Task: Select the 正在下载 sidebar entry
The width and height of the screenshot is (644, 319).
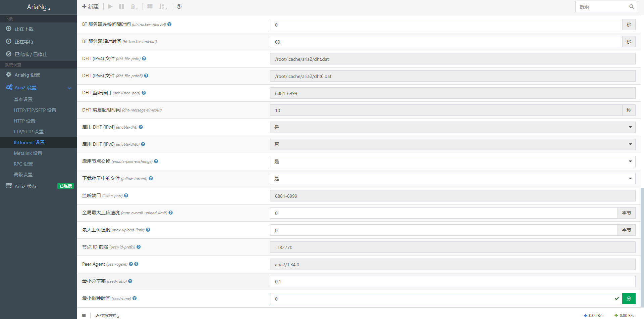Action: click(x=24, y=29)
